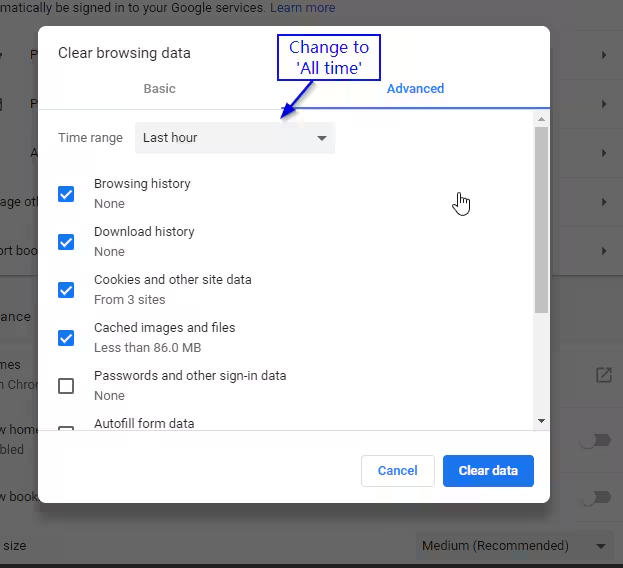
Task: Expand the first settings row chevron
Action: [x=604, y=55]
